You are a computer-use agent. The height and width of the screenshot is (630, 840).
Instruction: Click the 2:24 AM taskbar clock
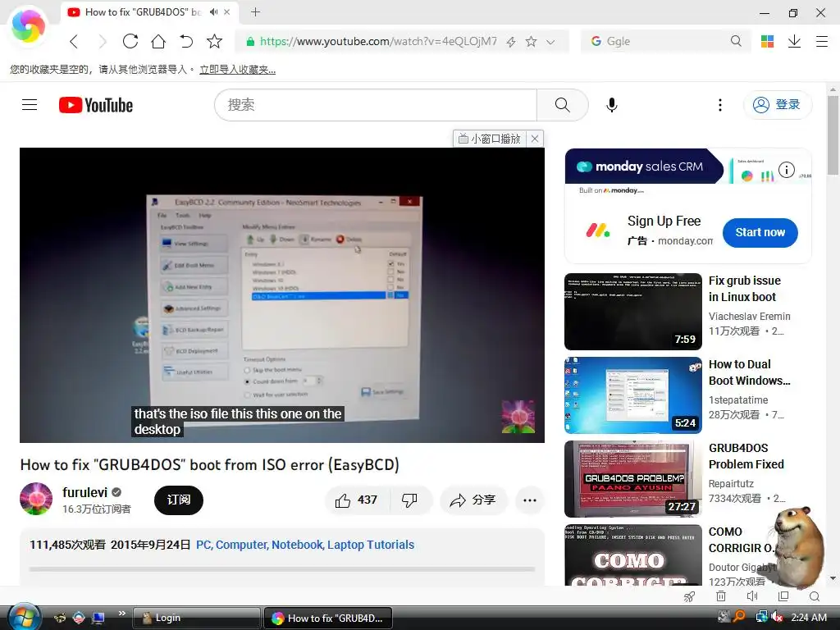(809, 618)
